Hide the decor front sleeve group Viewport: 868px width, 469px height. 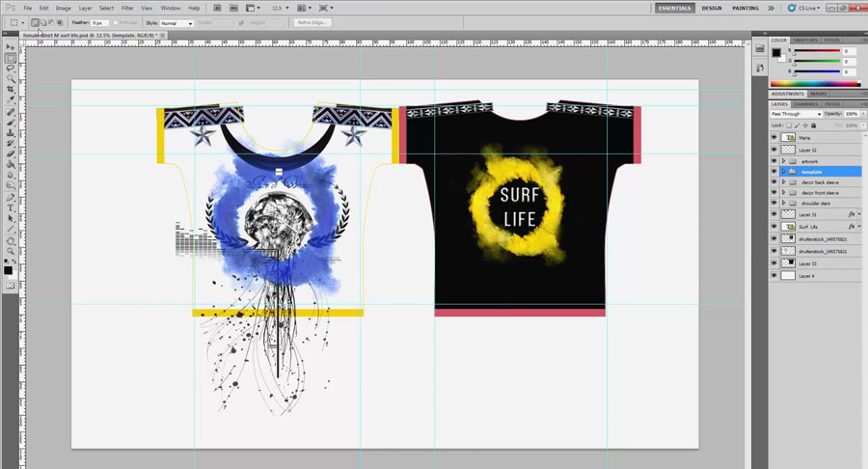point(773,193)
